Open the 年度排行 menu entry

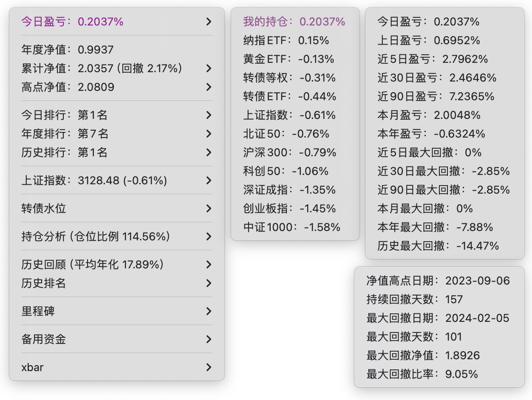pos(65,134)
